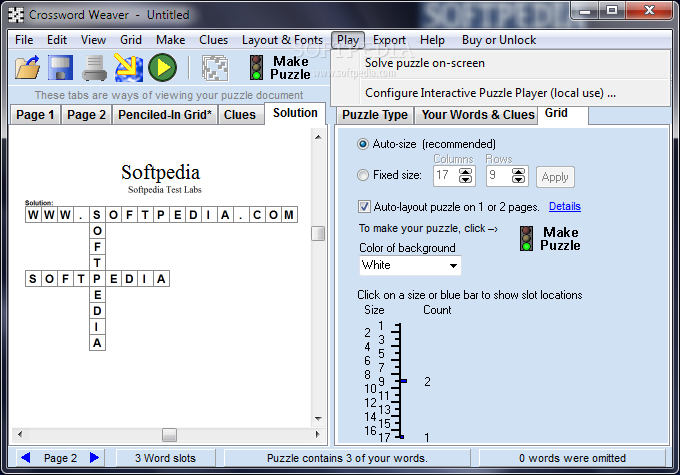Image resolution: width=680 pixels, height=475 pixels.
Task: Select the right-panel Grid tab
Action: [562, 114]
